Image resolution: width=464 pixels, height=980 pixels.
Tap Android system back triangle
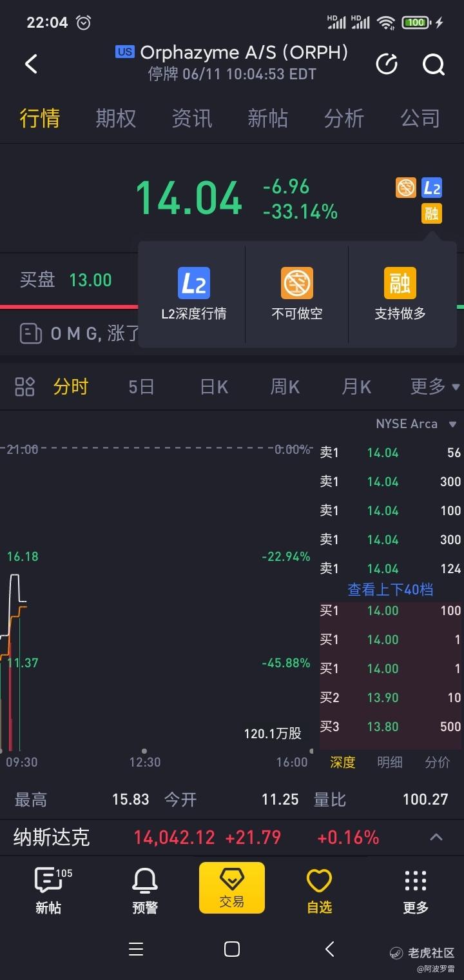(329, 949)
